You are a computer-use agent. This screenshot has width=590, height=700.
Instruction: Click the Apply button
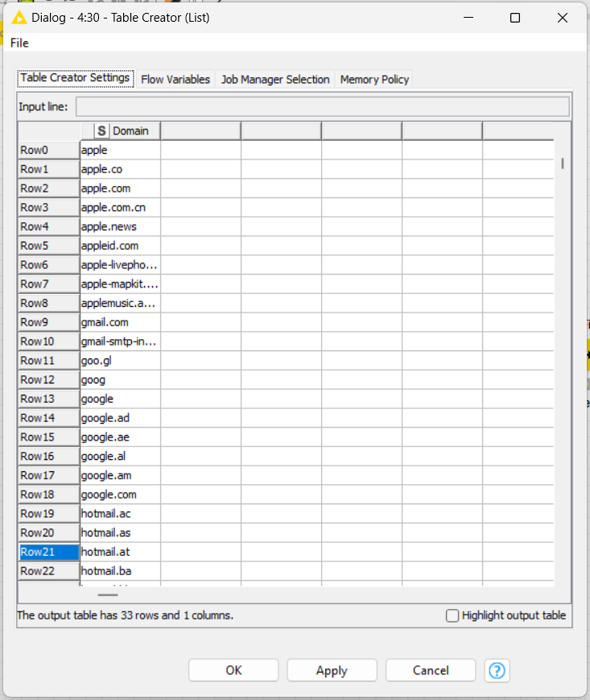click(332, 670)
